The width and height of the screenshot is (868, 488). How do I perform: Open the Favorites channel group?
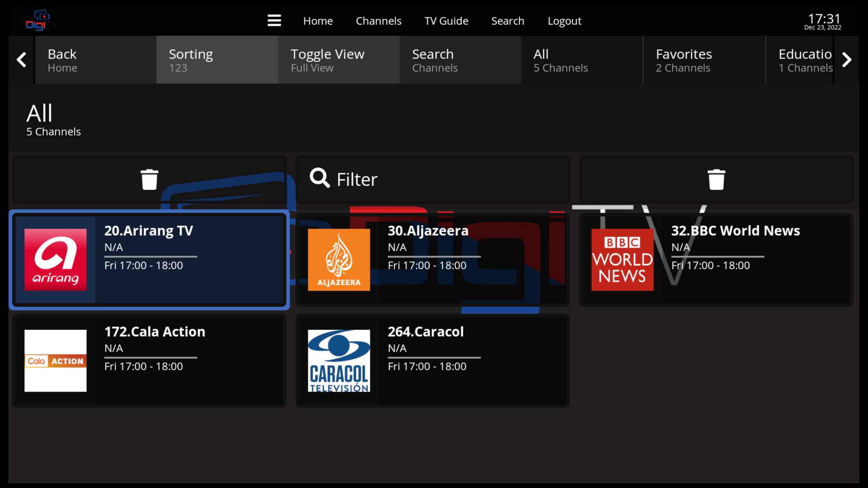(703, 60)
